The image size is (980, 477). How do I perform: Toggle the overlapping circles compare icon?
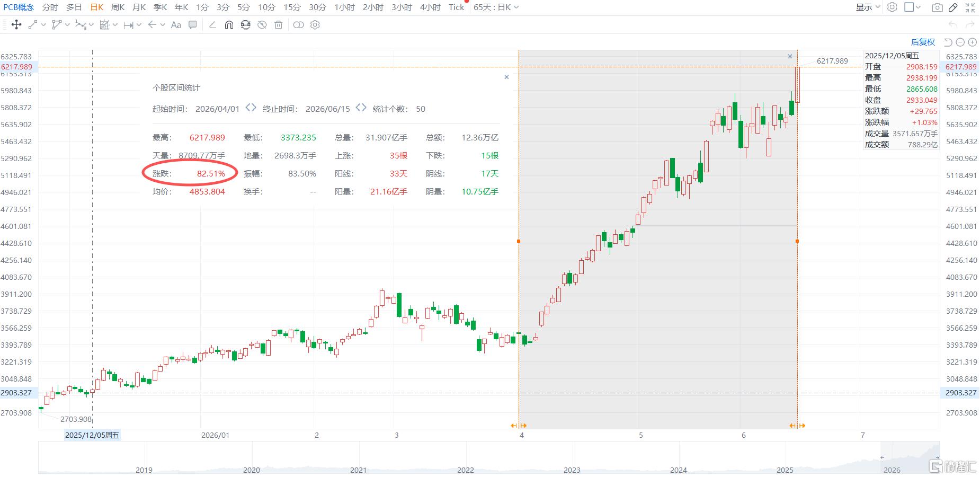298,25
